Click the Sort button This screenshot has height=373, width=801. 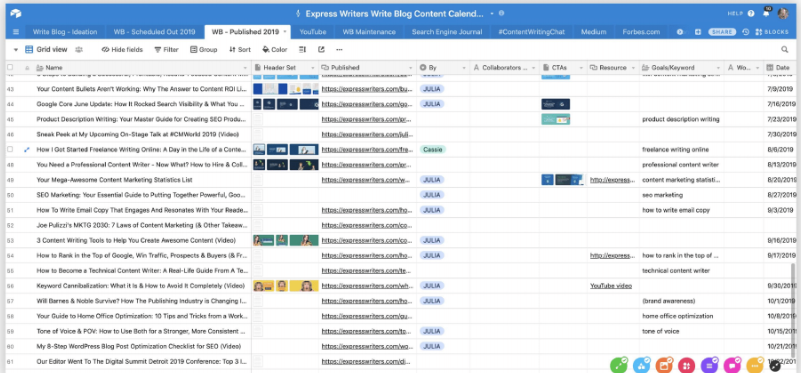point(240,50)
